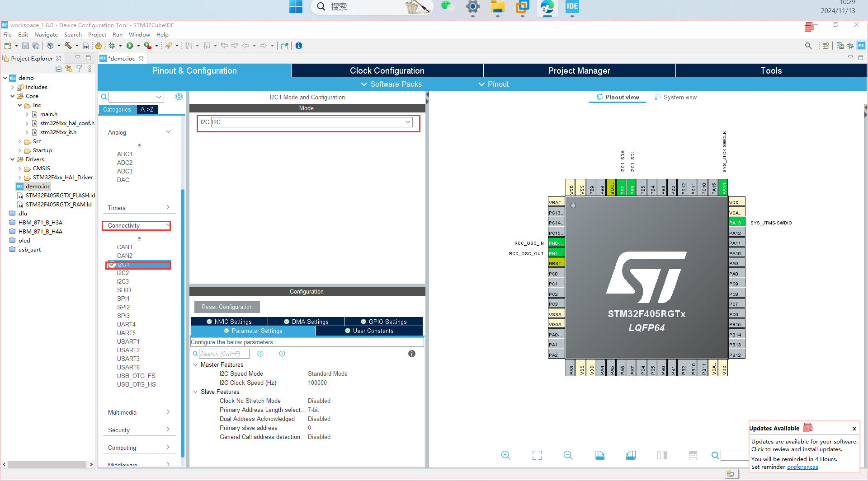This screenshot has width=868, height=481.
Task: Open the category settings gear icon
Action: (179, 97)
